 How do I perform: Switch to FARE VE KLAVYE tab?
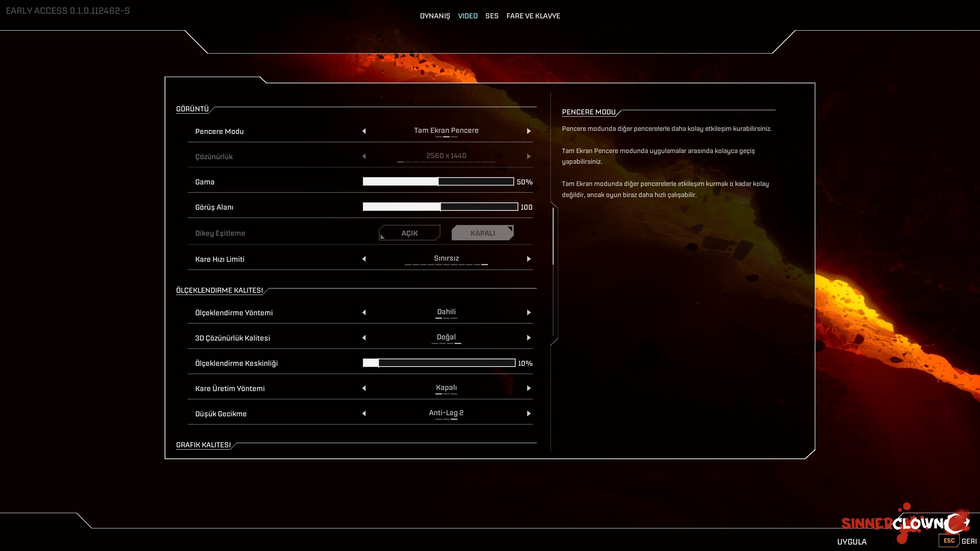pos(533,16)
